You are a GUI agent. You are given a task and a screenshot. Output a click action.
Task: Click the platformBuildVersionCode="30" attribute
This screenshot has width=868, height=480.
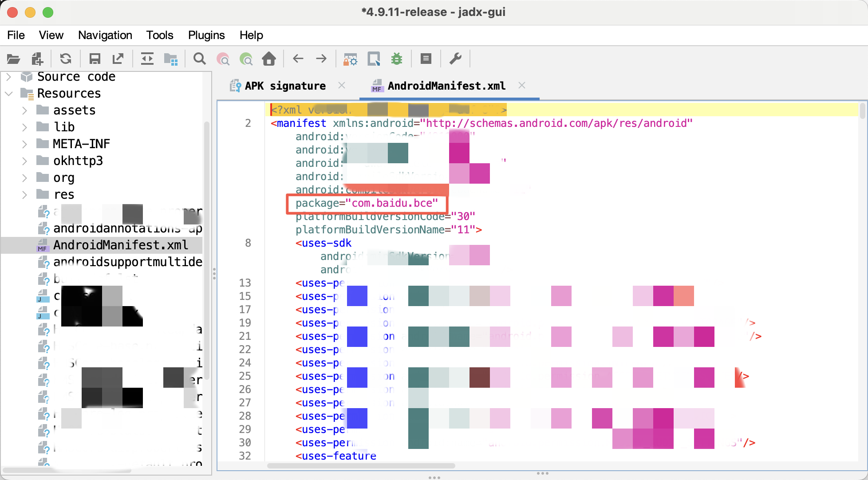(385, 216)
